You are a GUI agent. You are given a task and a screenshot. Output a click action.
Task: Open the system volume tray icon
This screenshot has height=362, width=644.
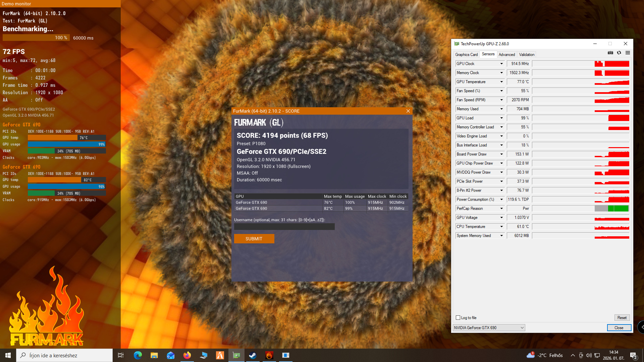click(x=589, y=355)
